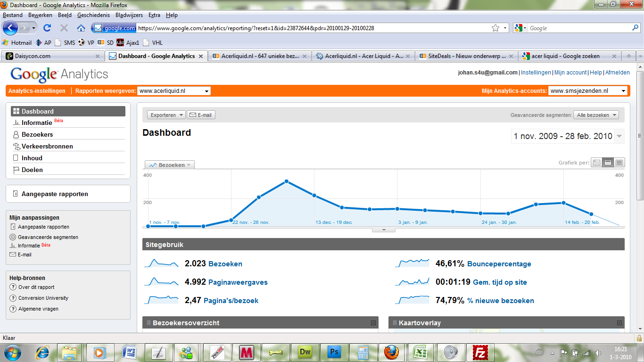Click the peak data point on the graph
The height and width of the screenshot is (362, 644).
click(x=287, y=181)
